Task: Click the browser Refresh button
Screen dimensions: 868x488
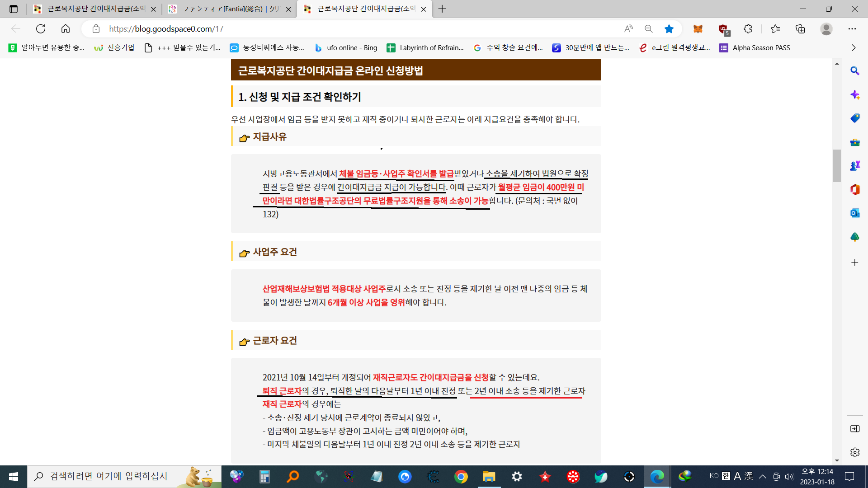Action: tap(41, 29)
